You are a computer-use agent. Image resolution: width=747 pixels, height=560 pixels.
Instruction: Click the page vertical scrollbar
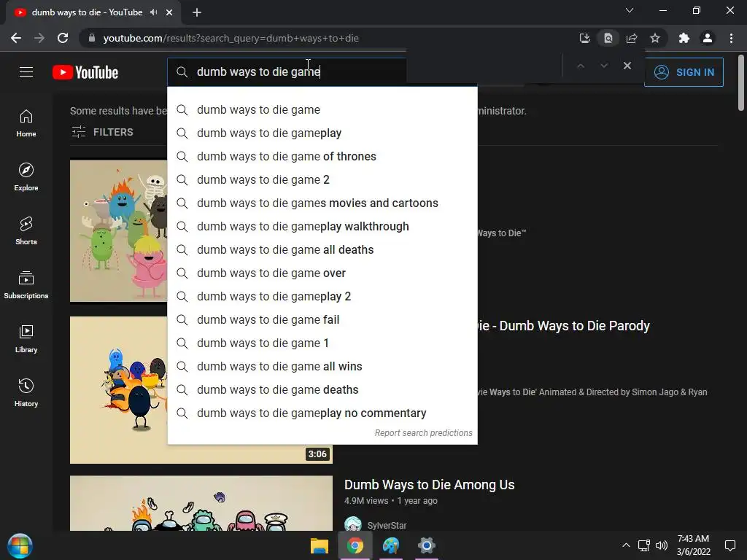741,83
